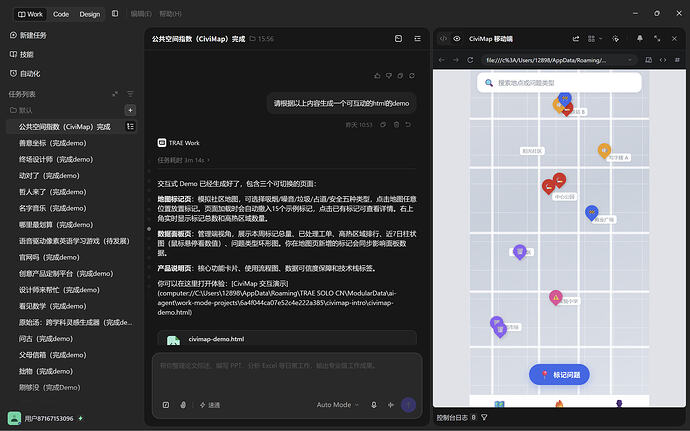
Task: Click the orange map marker near 写字楼 A
Action: click(x=604, y=151)
